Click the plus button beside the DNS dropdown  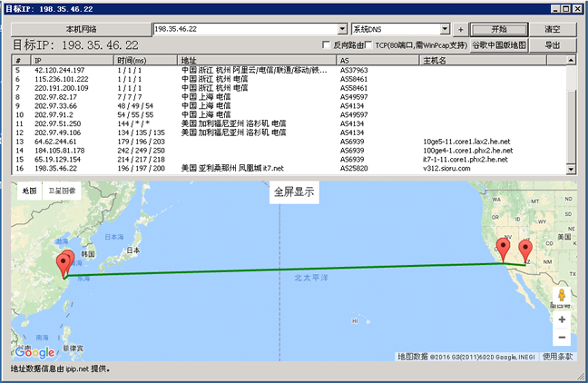pos(460,29)
